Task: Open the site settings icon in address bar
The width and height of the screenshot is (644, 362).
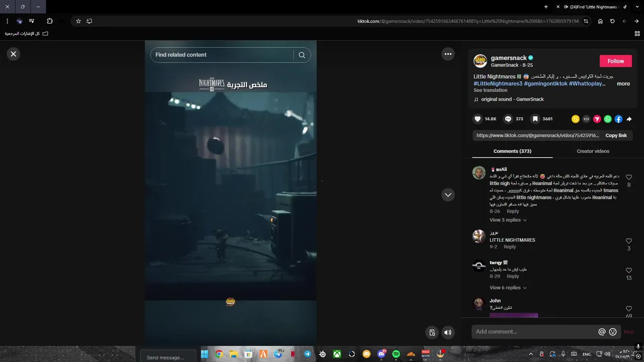Action: click(x=586, y=21)
